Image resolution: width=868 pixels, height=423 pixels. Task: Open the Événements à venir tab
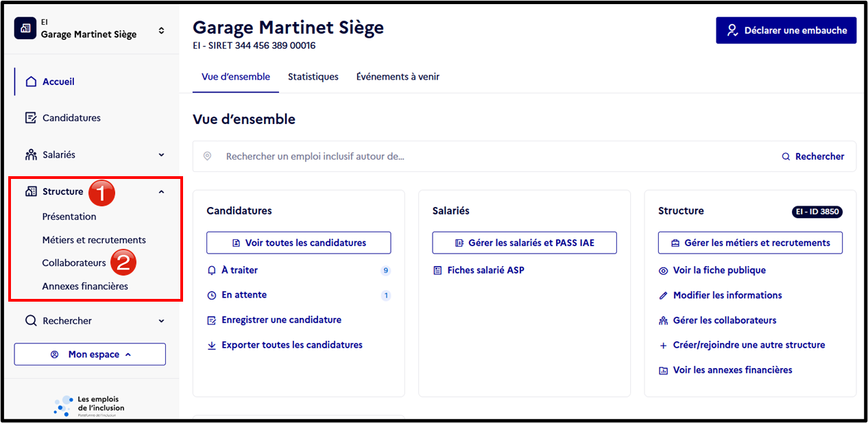tap(398, 77)
